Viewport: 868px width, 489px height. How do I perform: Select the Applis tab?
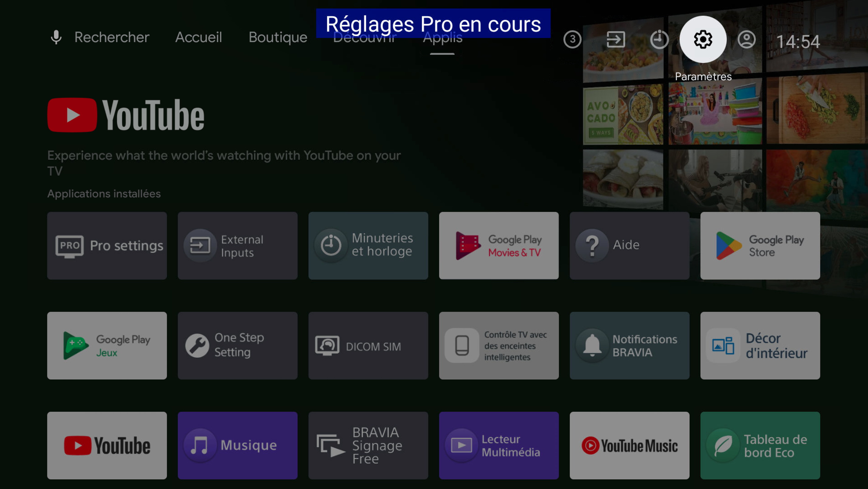pyautogui.click(x=443, y=38)
